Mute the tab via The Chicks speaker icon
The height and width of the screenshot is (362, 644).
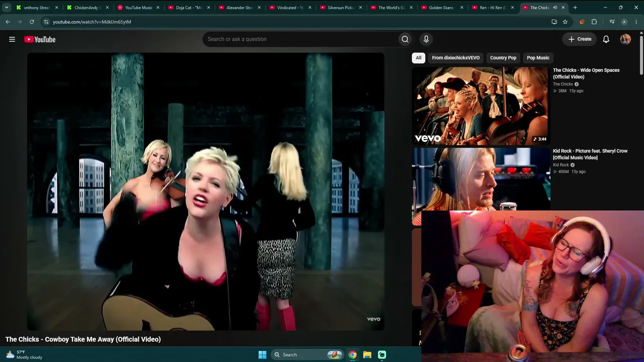tap(555, 8)
